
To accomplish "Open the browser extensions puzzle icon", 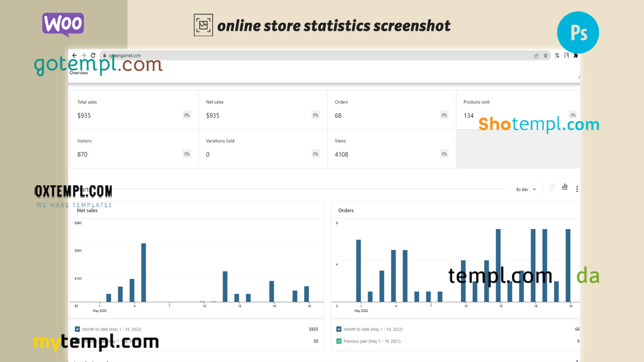I will click(x=576, y=56).
